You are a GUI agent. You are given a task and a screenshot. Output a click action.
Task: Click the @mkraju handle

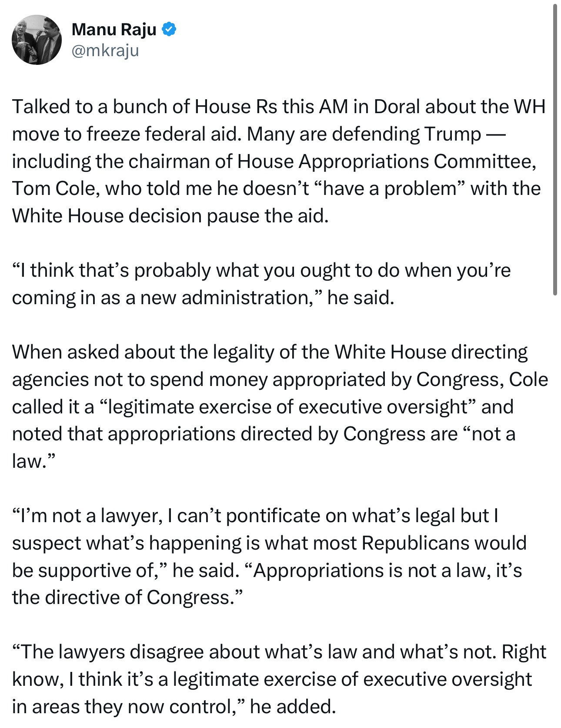(105, 51)
